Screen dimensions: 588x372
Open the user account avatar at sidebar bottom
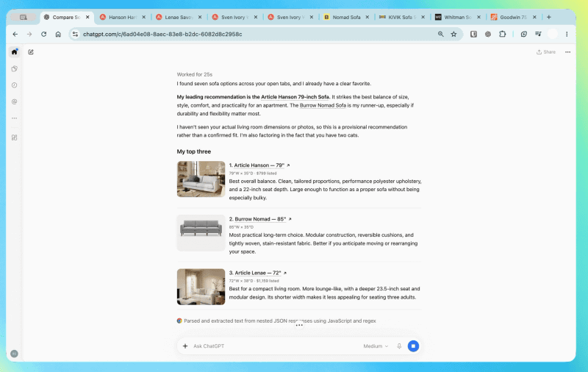pos(14,354)
